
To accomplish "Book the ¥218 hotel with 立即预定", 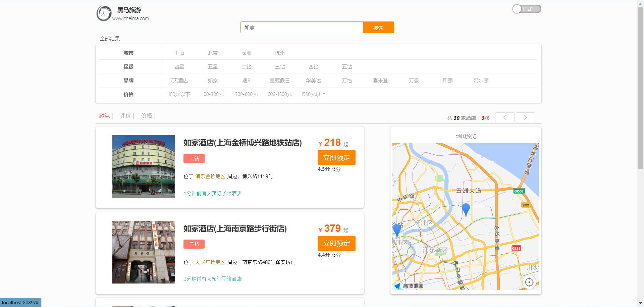I will point(336,158).
